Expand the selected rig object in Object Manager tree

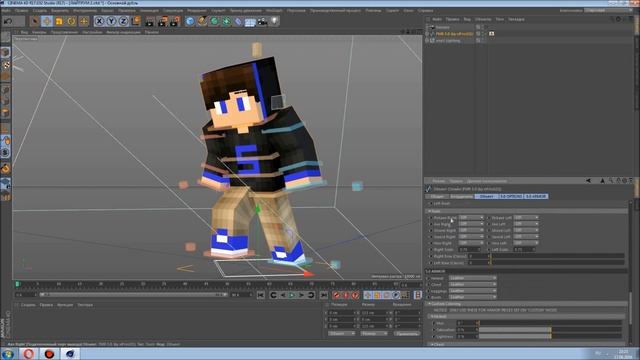pos(427,34)
